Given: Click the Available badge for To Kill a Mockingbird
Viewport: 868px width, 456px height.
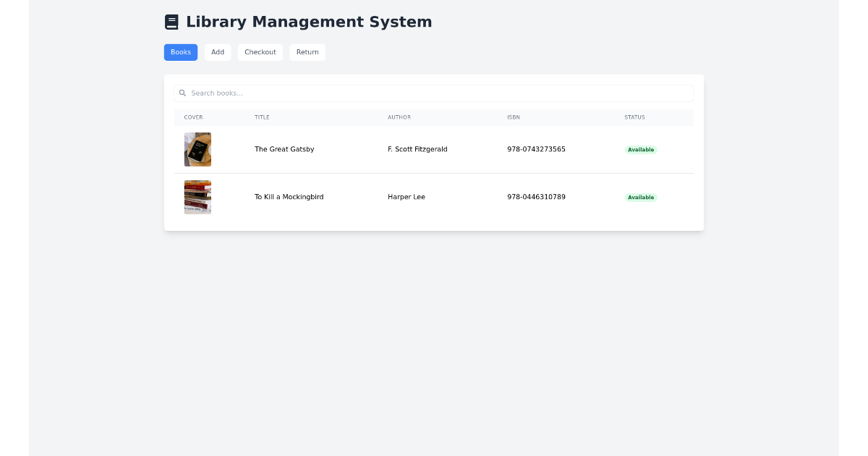Looking at the screenshot, I should pos(641,196).
